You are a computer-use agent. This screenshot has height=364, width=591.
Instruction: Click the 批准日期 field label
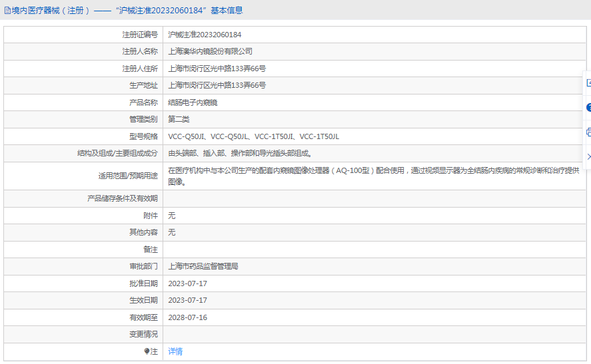144,283
